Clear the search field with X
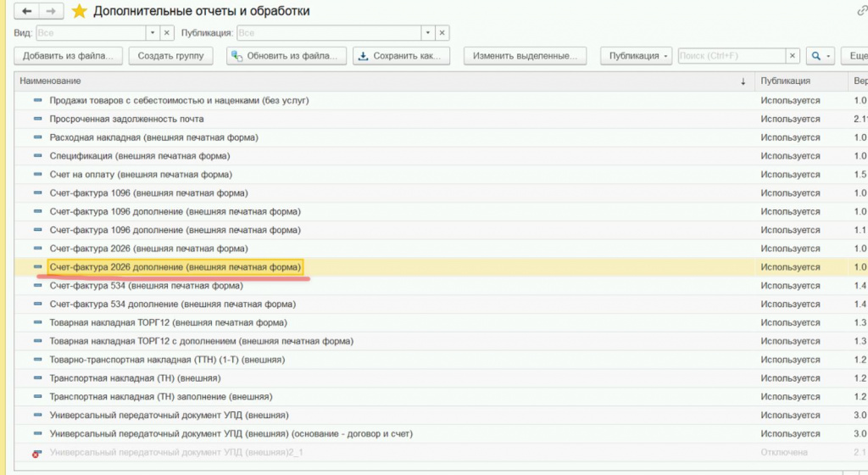Image resolution: width=868 pixels, height=475 pixels. point(793,56)
